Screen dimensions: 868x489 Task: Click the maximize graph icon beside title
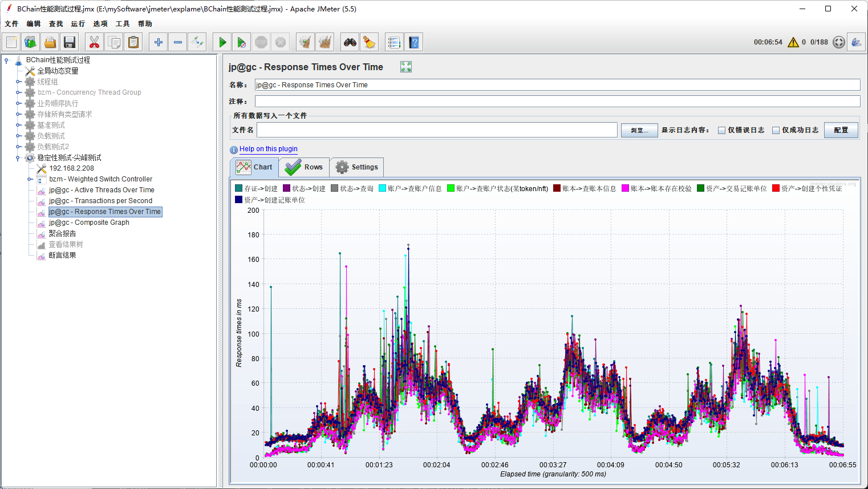coord(405,67)
